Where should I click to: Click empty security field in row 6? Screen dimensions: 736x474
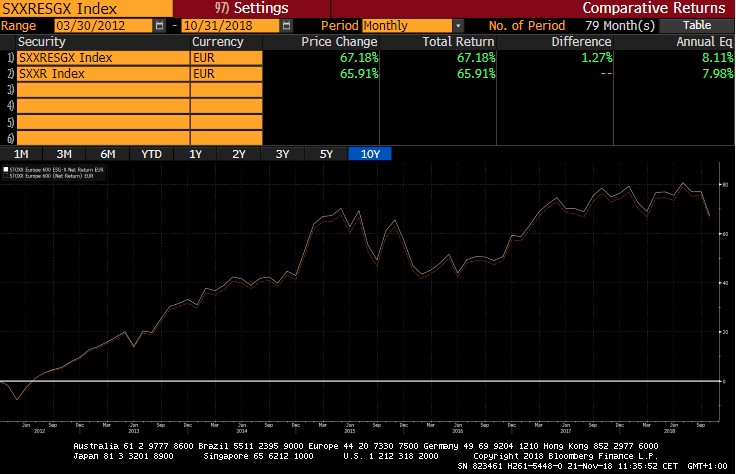[103, 138]
